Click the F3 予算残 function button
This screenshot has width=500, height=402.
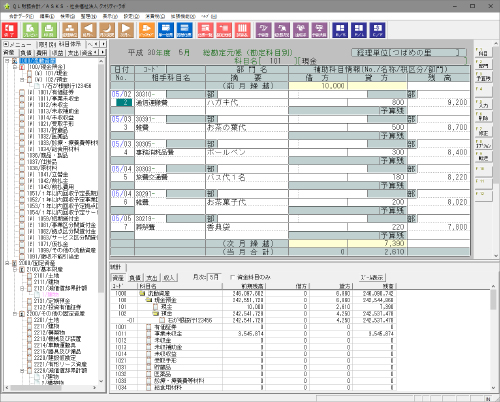[x=483, y=77]
